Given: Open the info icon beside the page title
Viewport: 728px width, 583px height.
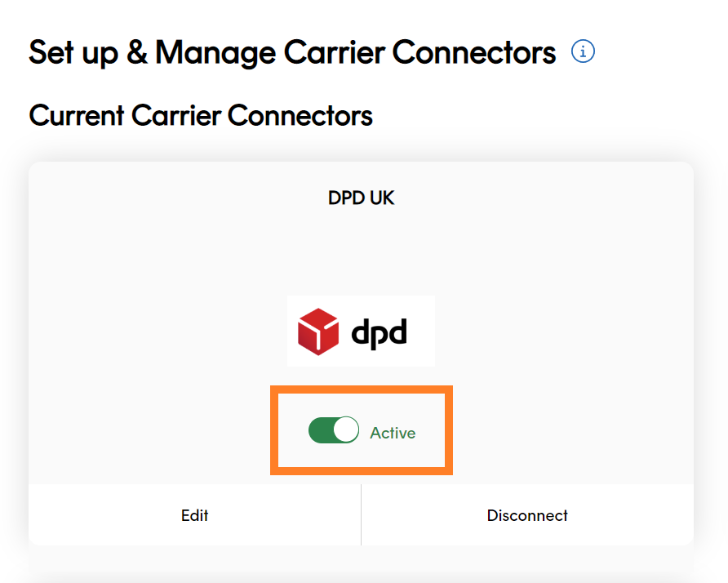Looking at the screenshot, I should coord(583,51).
